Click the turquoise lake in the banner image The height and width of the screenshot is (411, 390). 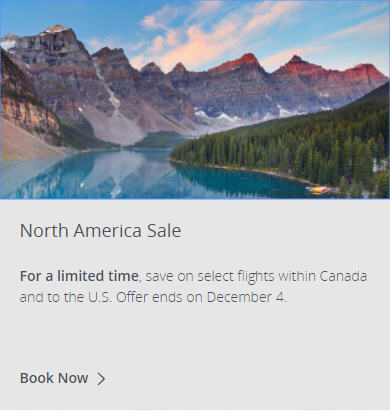click(x=133, y=175)
